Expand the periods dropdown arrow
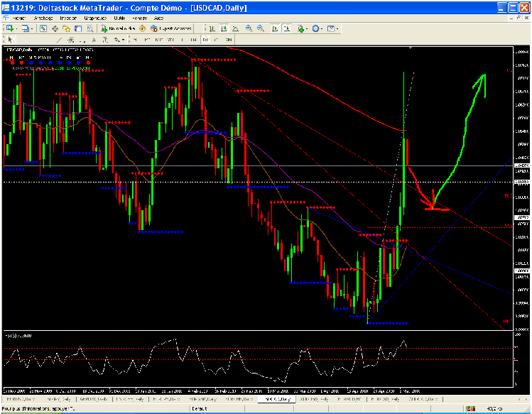Image resolution: width=532 pixels, height=414 pixels. (x=322, y=28)
